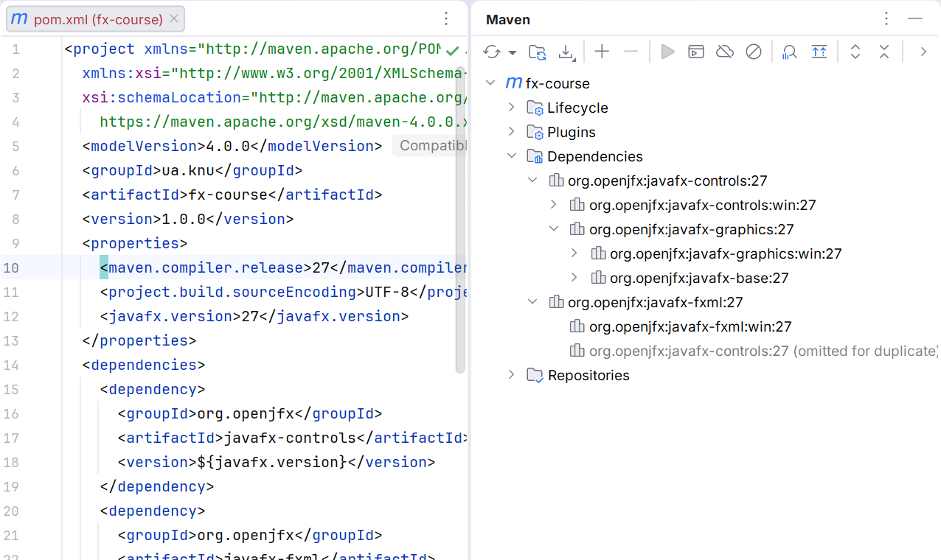Click the 1.0.0 version value
941x560 pixels.
pos(184,219)
